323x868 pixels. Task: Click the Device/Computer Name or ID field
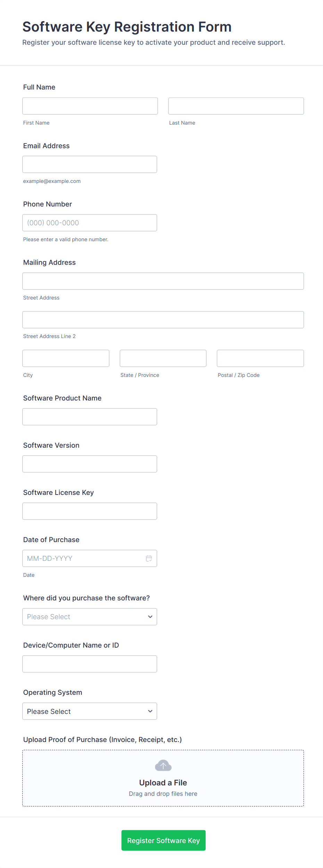pyautogui.click(x=90, y=664)
